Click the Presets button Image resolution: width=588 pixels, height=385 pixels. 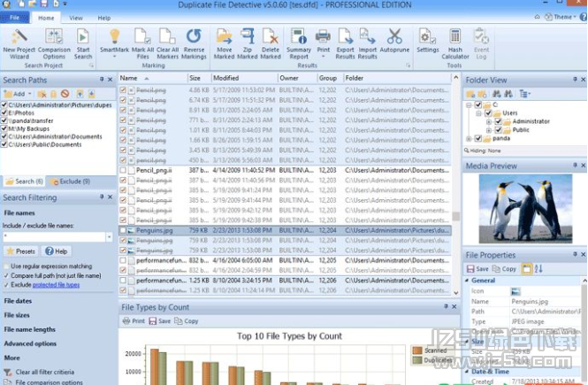tap(21, 251)
